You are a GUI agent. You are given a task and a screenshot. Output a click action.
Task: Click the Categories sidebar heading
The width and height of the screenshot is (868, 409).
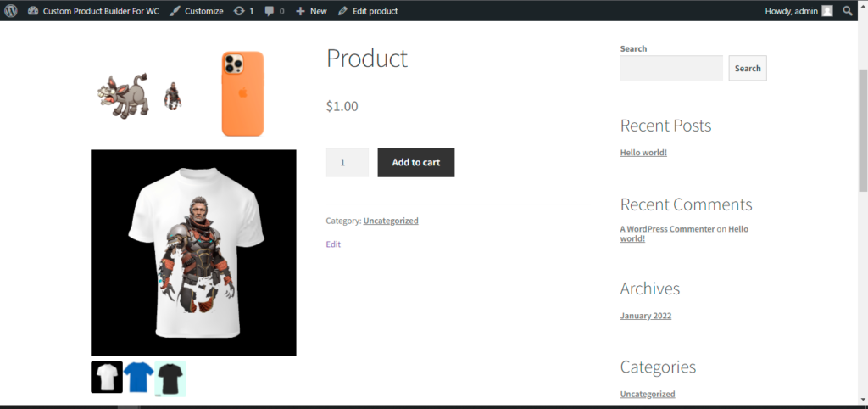tap(658, 367)
